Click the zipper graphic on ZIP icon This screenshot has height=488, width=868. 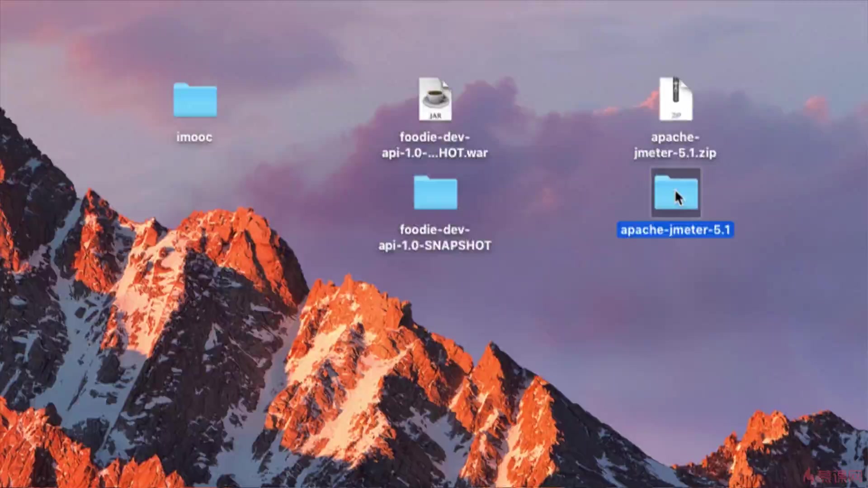[x=675, y=89]
